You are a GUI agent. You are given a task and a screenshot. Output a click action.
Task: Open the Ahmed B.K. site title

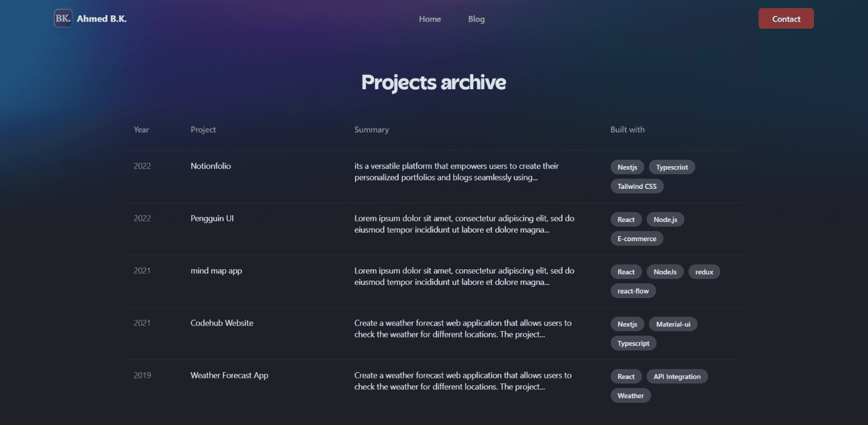pyautogui.click(x=102, y=19)
